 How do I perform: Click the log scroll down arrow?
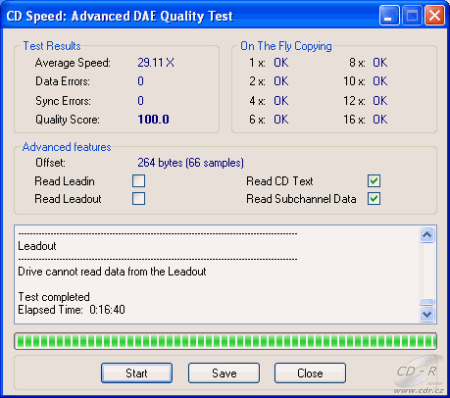(427, 314)
